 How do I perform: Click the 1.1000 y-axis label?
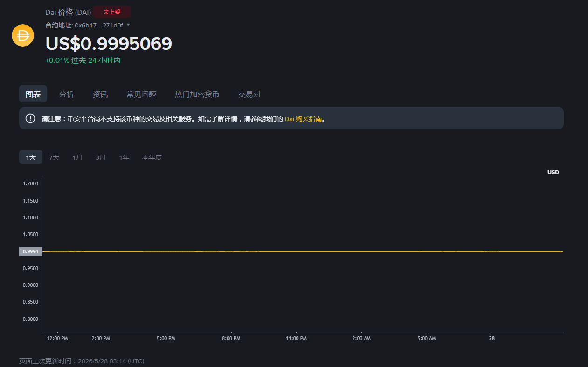(31, 217)
